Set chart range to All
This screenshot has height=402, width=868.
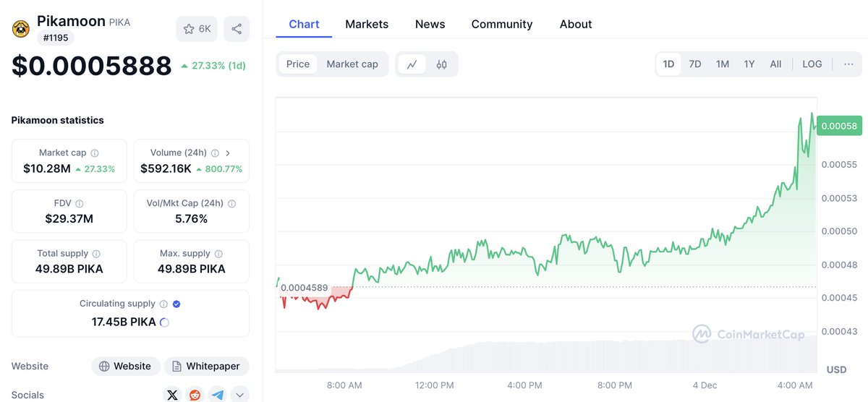coord(775,64)
